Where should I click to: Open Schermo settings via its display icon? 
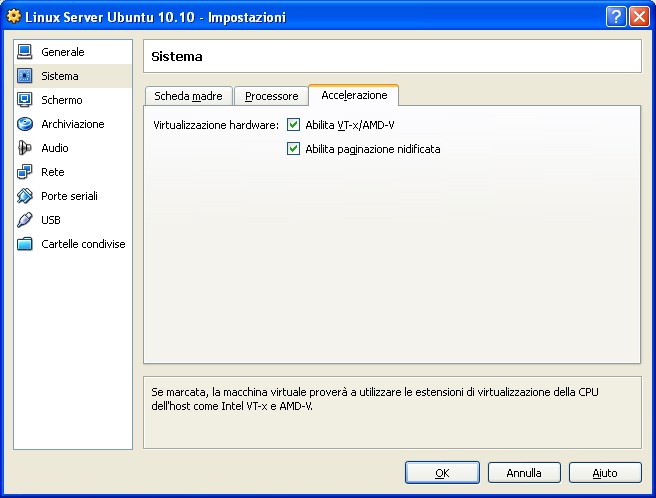click(25, 100)
